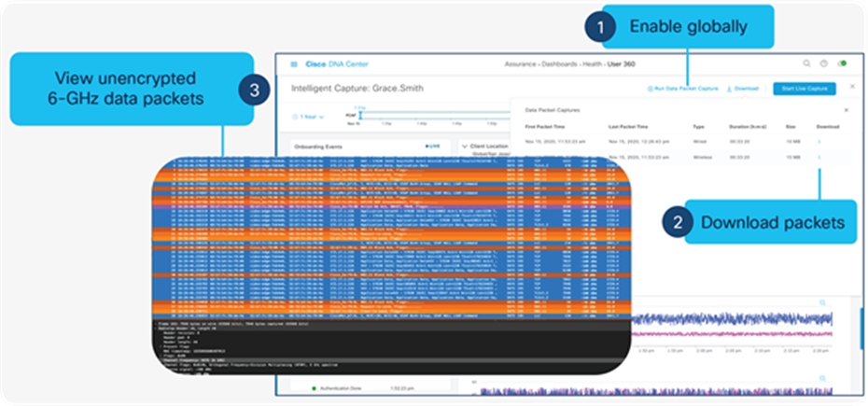Screen dimensions: 868x406
Task: Click the green-dot status icon in top bar
Action: point(842,63)
